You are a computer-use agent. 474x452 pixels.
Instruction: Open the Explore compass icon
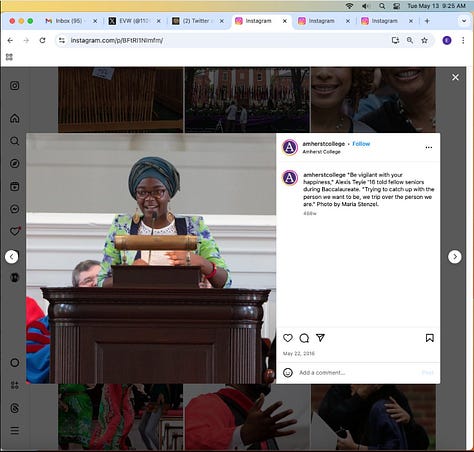pos(14,163)
